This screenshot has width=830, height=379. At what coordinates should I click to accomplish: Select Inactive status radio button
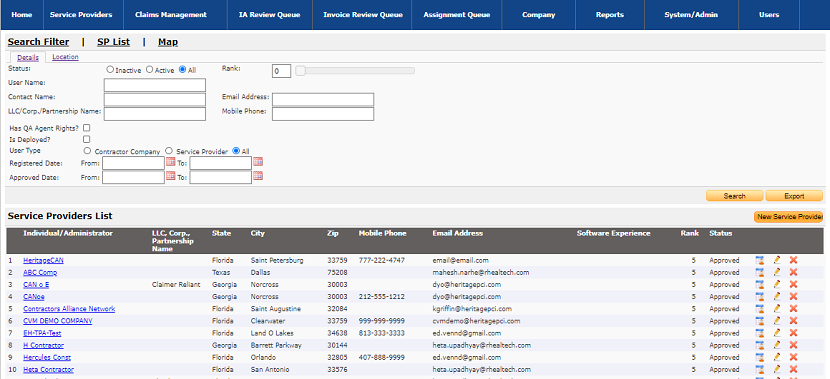click(x=110, y=69)
